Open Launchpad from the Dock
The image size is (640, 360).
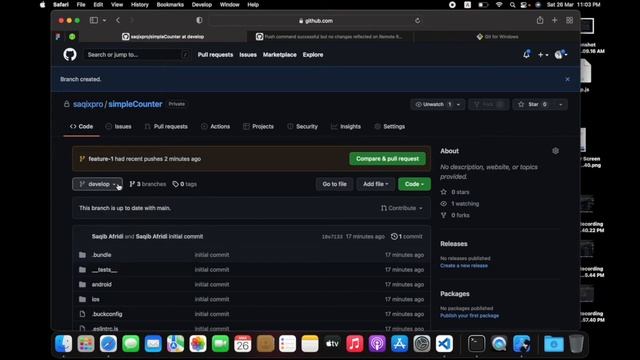click(86, 344)
